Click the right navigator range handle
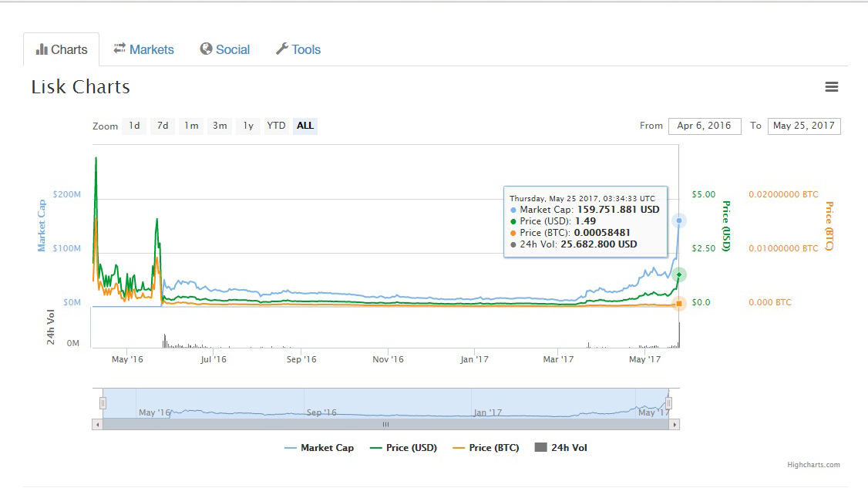Image resolution: width=868 pixels, height=488 pixels. [x=668, y=403]
